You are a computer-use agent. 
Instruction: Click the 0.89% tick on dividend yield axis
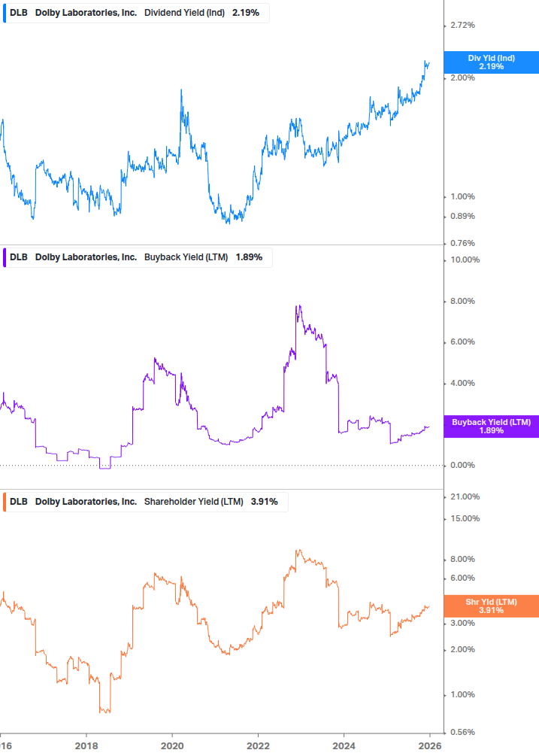click(x=462, y=217)
